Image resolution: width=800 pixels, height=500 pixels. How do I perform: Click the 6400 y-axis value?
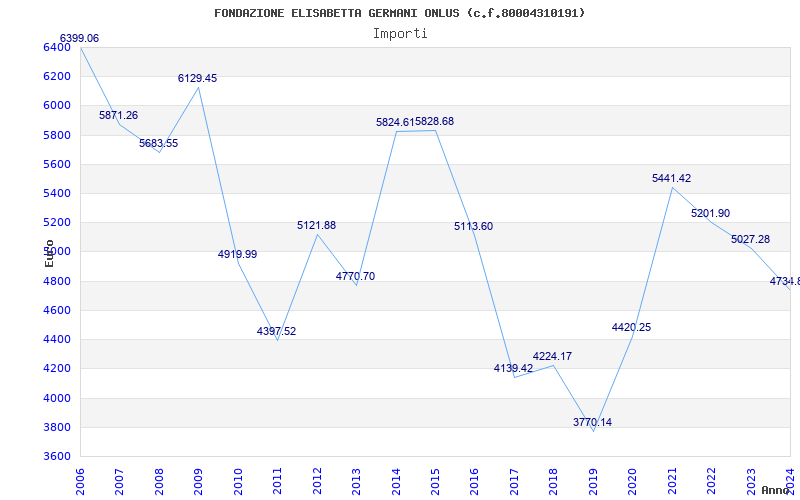[57, 47]
